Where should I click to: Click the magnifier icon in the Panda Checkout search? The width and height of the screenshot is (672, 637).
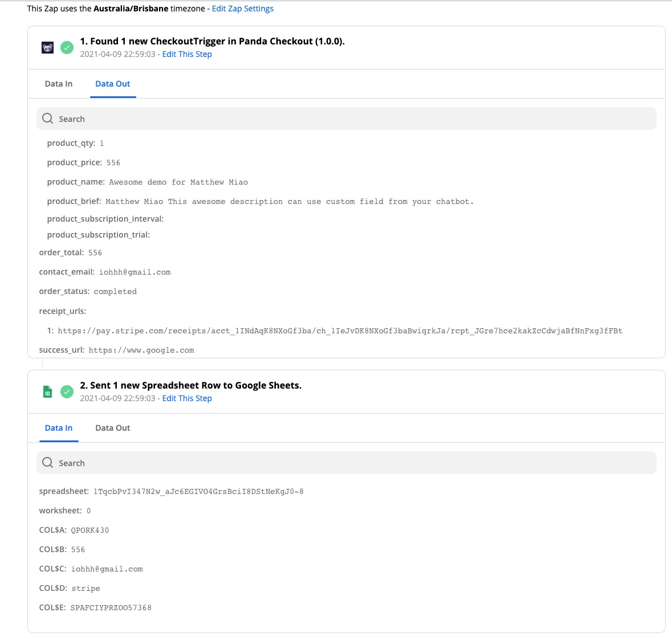pyautogui.click(x=48, y=119)
